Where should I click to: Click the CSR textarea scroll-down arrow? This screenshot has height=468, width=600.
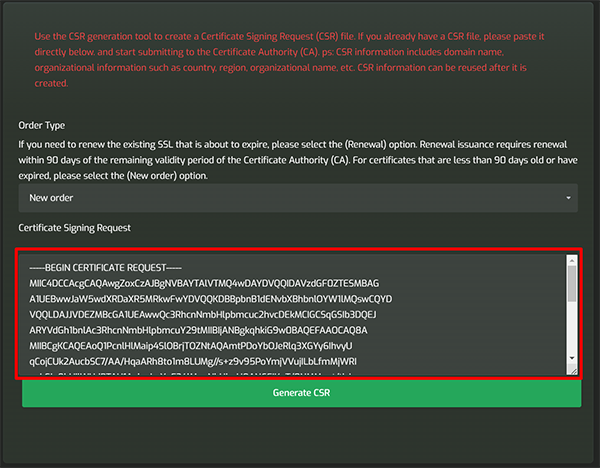pyautogui.click(x=572, y=358)
